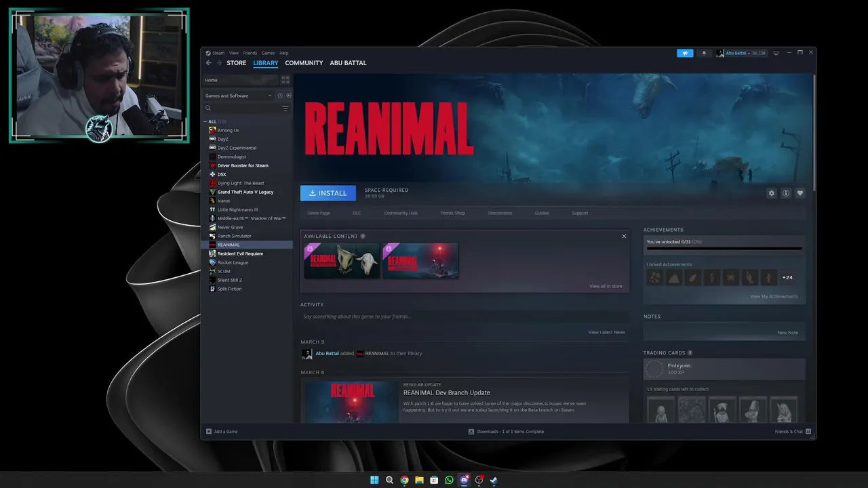
Task: Click the recent activity clock icon
Action: tap(280, 96)
